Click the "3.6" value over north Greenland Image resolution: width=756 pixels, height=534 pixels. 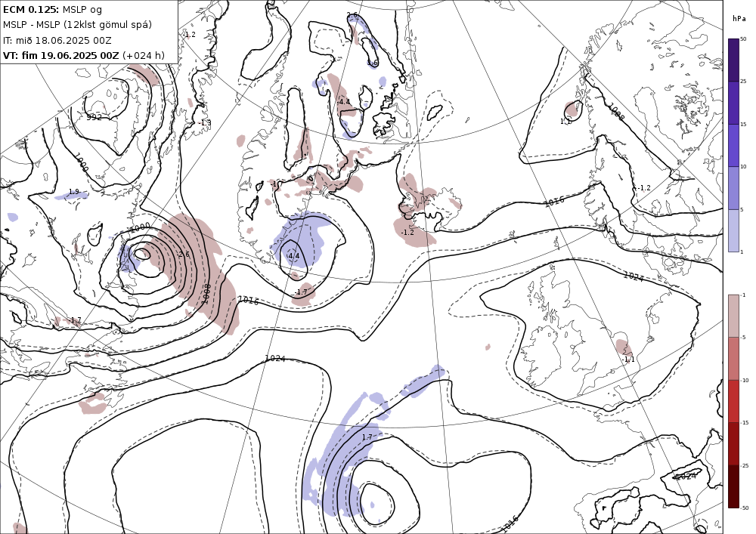[372, 63]
